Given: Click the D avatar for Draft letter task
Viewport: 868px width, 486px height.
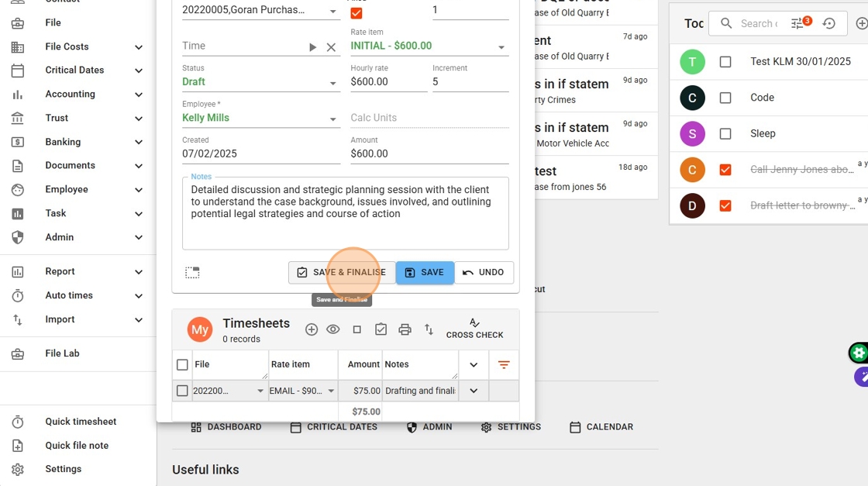Looking at the screenshot, I should tap(692, 205).
